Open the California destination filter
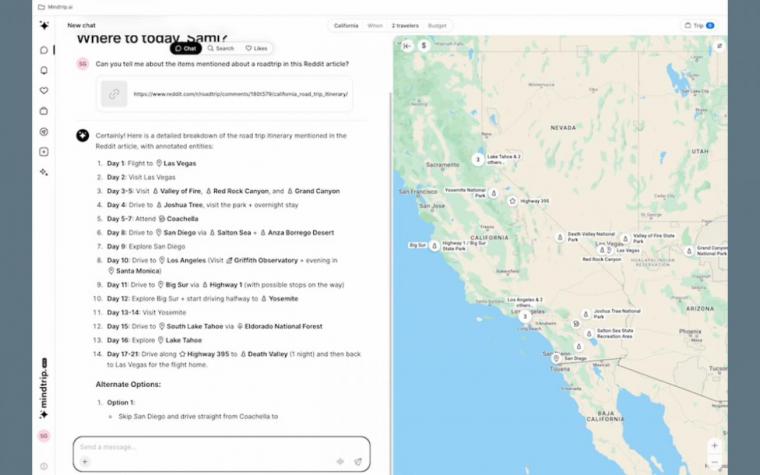 coord(346,26)
